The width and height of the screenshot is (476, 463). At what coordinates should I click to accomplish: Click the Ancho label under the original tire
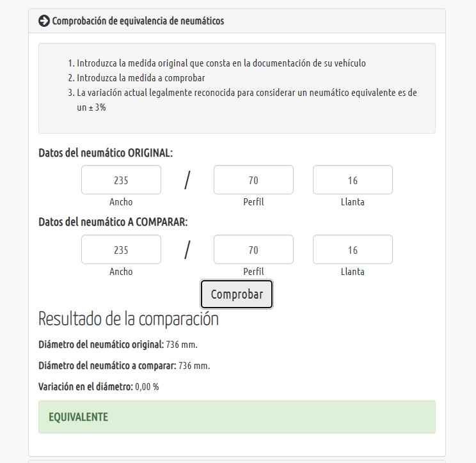pos(121,202)
